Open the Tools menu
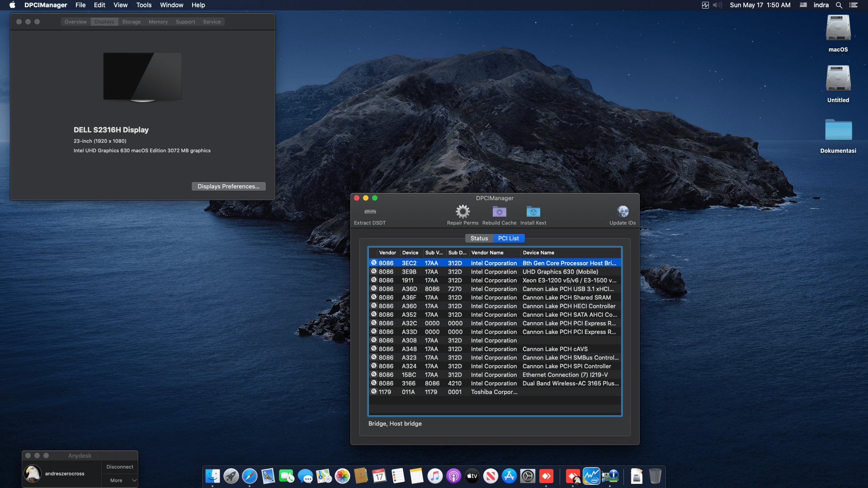868x488 pixels. tap(144, 5)
